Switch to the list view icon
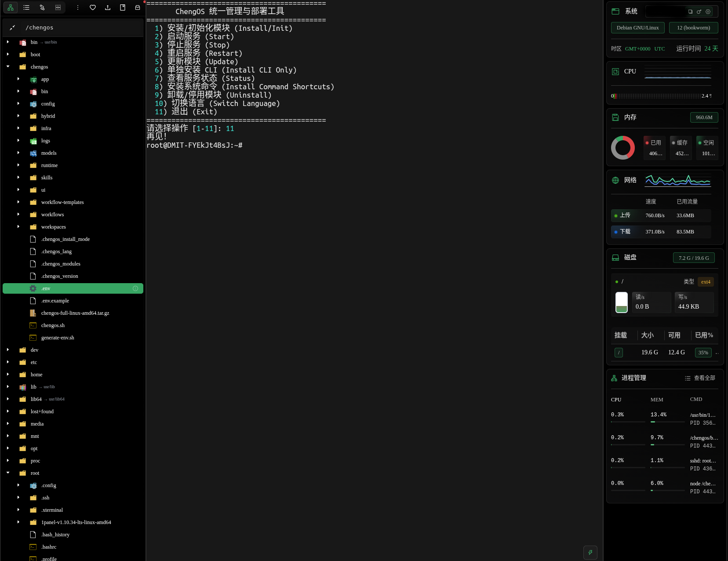The image size is (728, 561). tap(26, 7)
